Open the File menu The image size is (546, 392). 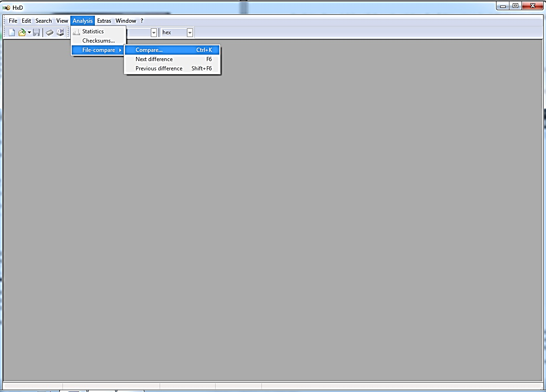13,21
